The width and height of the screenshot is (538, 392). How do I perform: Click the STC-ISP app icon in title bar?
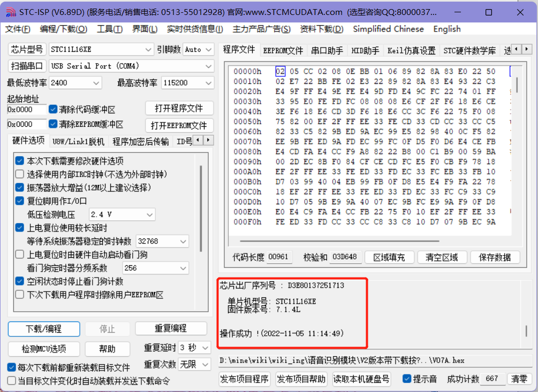click(x=11, y=12)
